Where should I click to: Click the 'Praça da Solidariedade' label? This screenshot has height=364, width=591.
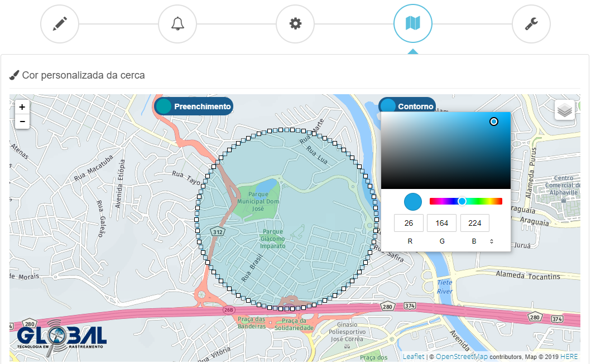pos(294,324)
